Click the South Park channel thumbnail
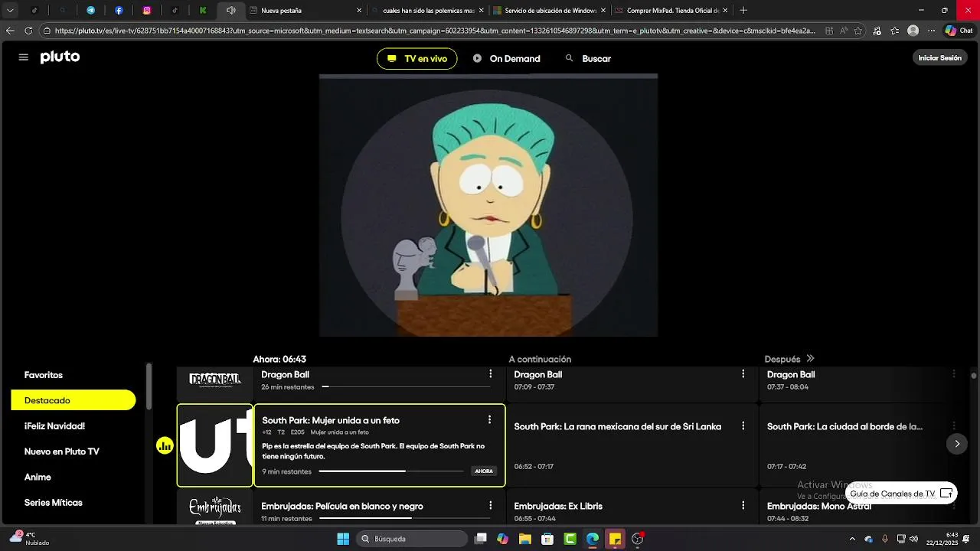 (215, 445)
